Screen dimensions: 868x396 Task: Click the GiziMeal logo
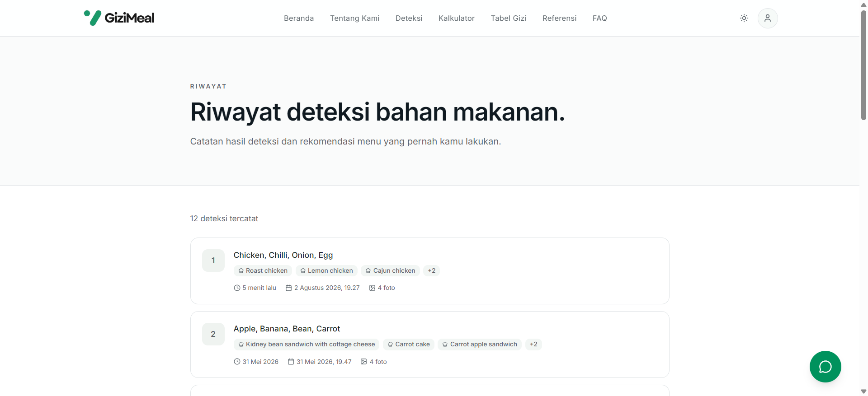pyautogui.click(x=119, y=18)
